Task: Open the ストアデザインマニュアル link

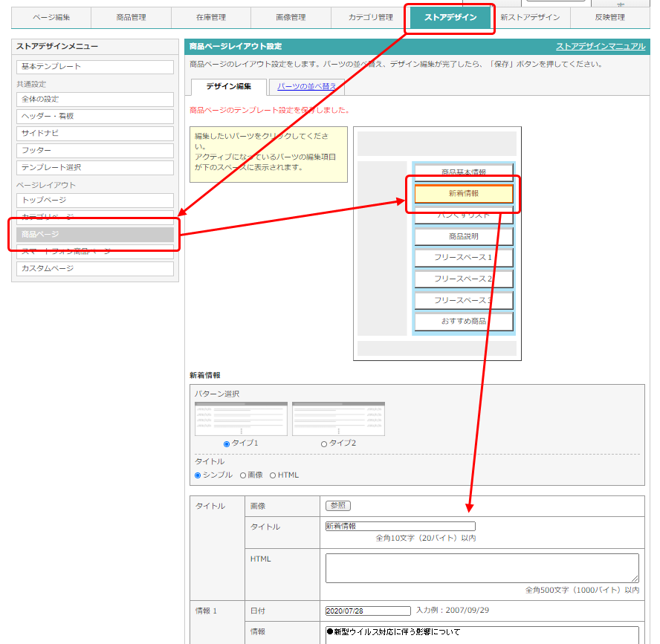Action: 601,47
